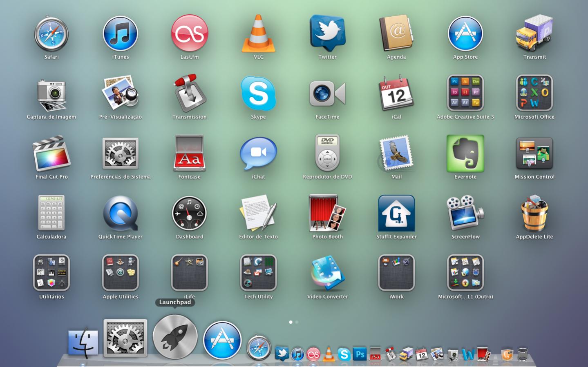Open the Transmit truck icon in Launchpad
The width and height of the screenshot is (588, 367).
(x=534, y=33)
